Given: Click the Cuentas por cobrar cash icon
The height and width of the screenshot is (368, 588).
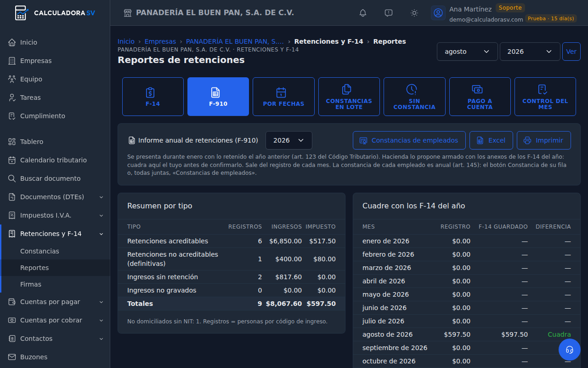Looking at the screenshot, I should [12, 320].
